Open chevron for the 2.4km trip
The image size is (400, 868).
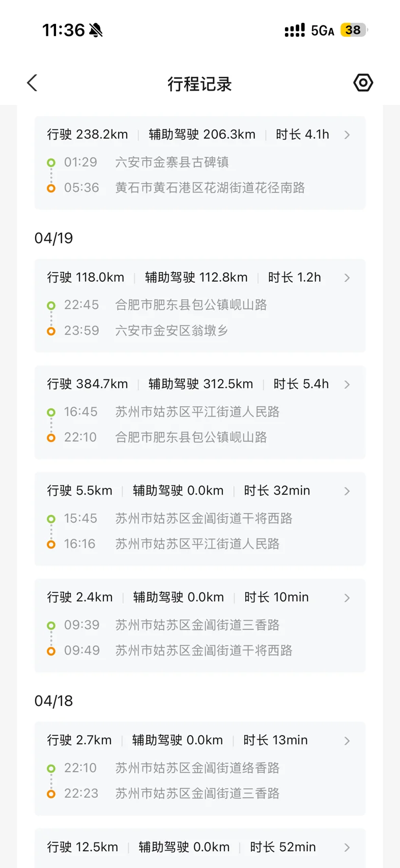click(x=347, y=598)
